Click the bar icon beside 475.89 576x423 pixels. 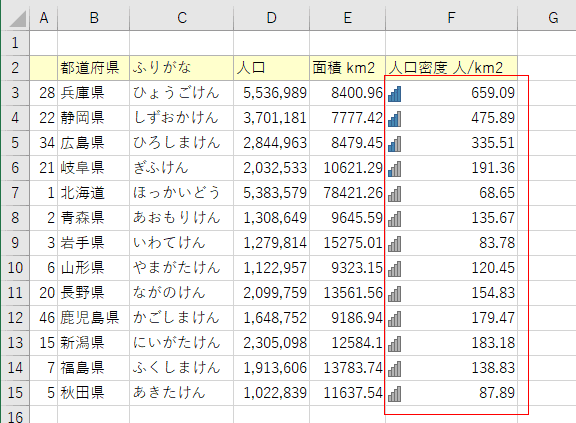point(395,119)
